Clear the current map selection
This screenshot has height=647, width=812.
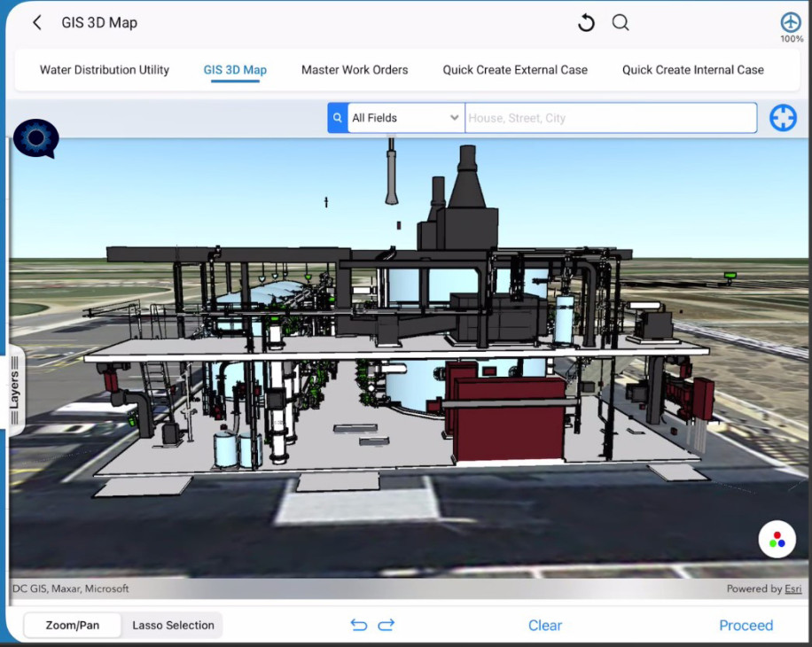544,625
